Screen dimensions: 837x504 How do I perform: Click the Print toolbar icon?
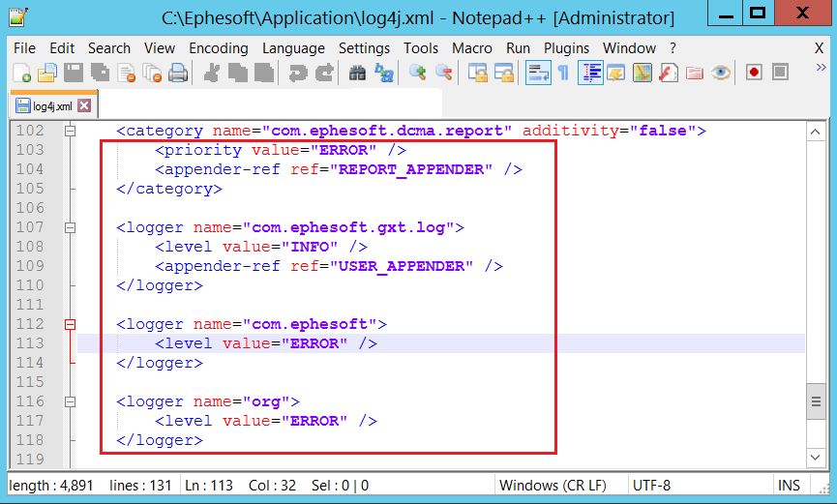178,73
